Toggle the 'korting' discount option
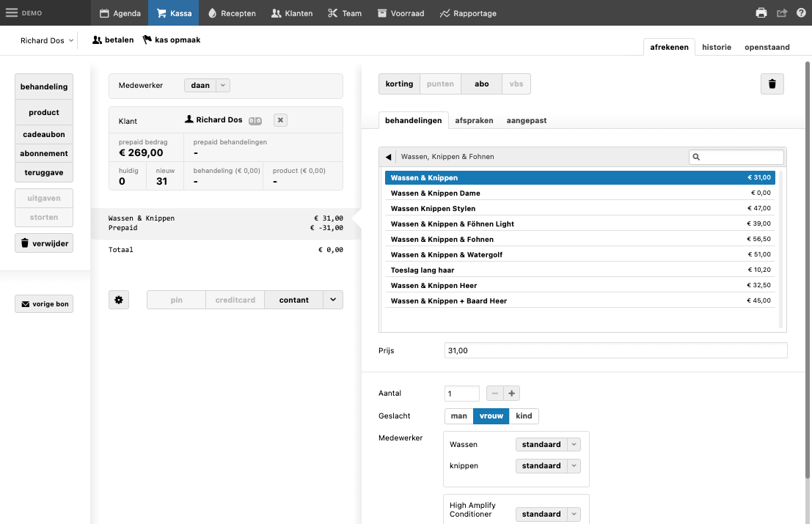Screen dimensions: 812x524 (x=399, y=84)
